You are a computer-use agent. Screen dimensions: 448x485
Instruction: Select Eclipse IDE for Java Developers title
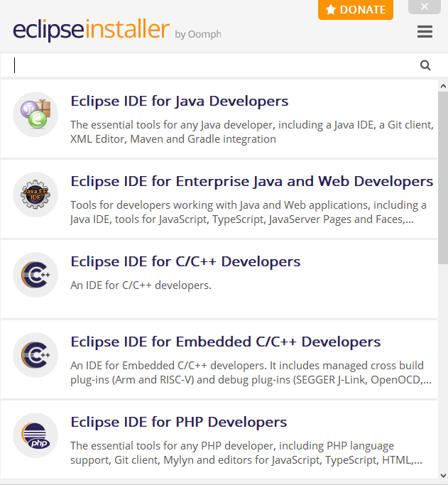pyautogui.click(x=180, y=102)
